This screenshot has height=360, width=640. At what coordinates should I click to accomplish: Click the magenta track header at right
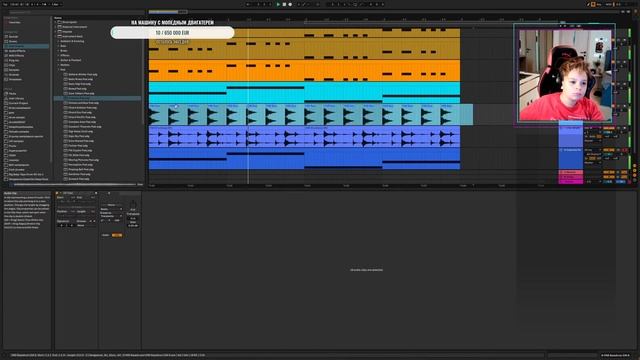[x=571, y=182]
